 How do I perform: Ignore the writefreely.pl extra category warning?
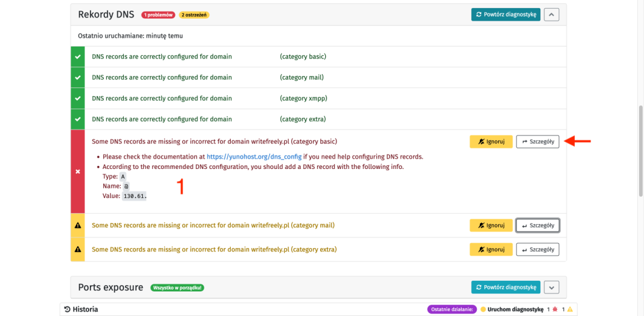click(491, 249)
